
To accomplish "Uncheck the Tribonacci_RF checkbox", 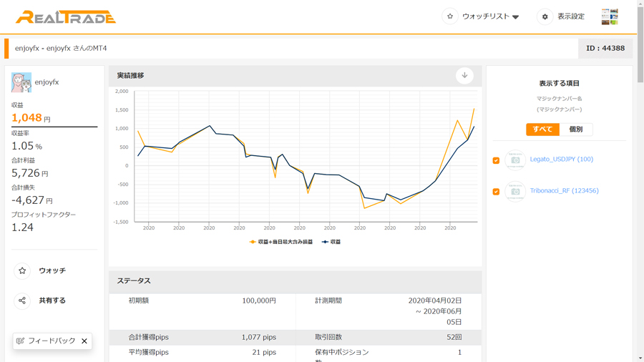I will click(496, 192).
